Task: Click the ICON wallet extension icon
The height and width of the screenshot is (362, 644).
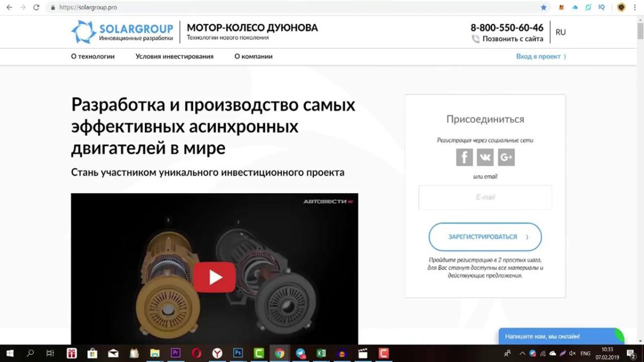Action: (x=588, y=8)
